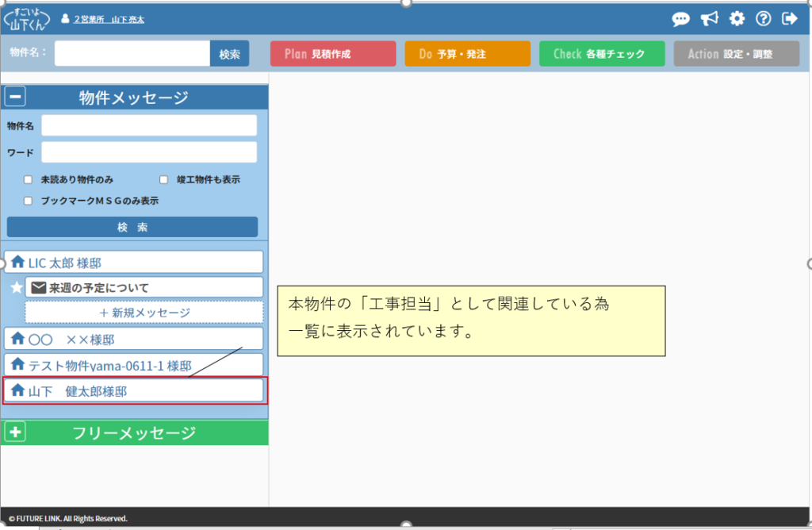812x530 pixels.
Task: Click inside the 物件名 search field
Action: (131, 53)
